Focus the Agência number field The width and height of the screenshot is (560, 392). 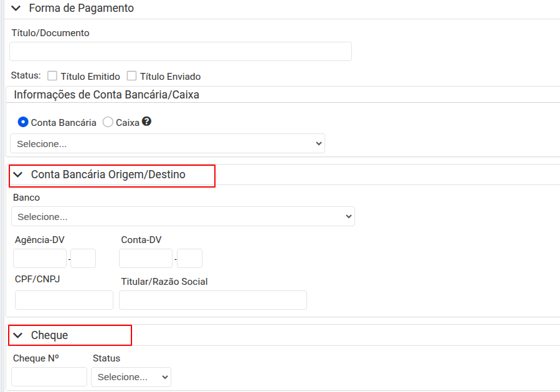coord(40,258)
